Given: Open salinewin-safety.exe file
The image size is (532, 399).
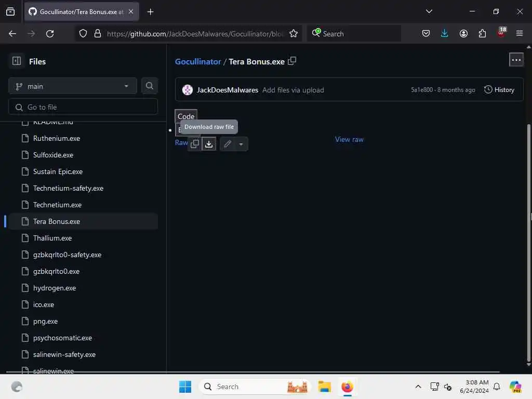Looking at the screenshot, I should click(x=83, y=354).
